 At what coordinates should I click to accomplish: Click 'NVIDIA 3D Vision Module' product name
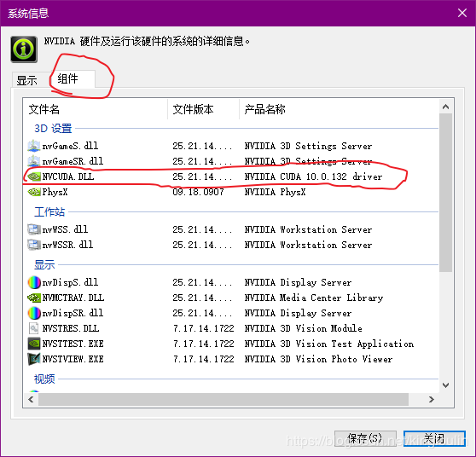(304, 328)
